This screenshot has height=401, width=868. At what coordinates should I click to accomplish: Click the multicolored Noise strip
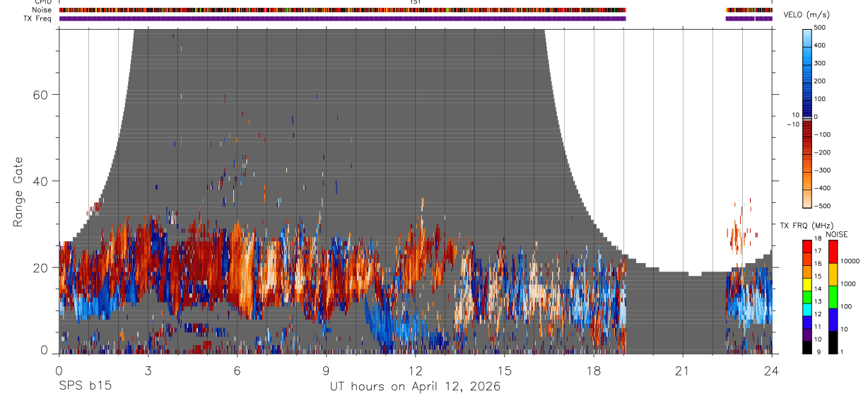[x=342, y=10]
